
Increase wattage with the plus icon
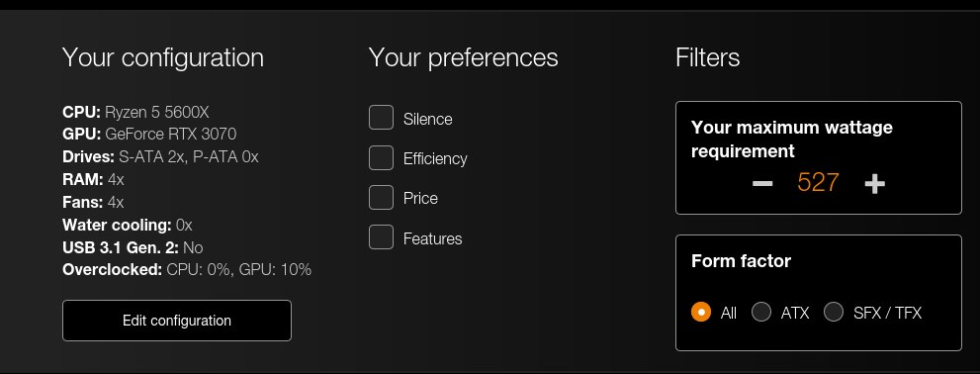[x=874, y=184]
